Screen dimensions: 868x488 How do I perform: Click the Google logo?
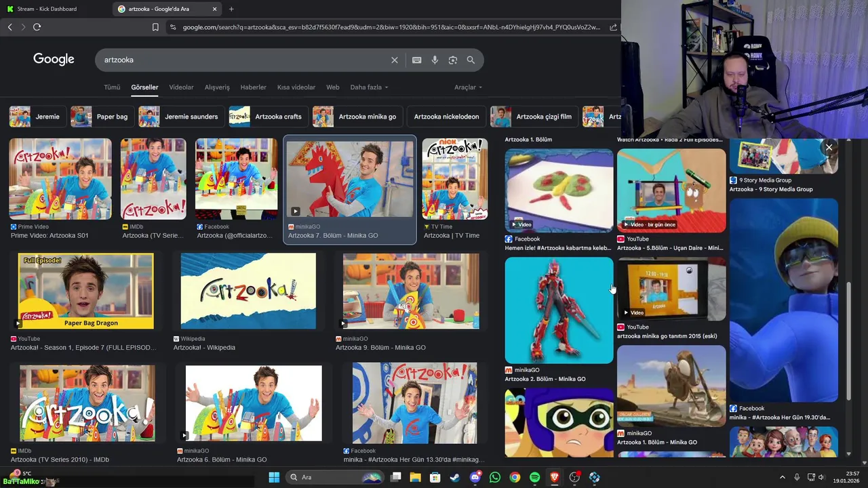54,60
